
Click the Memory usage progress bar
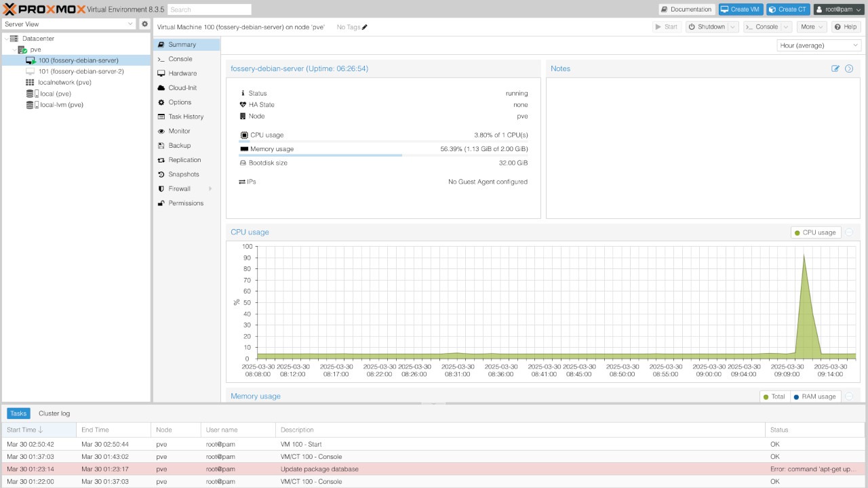[383, 155]
